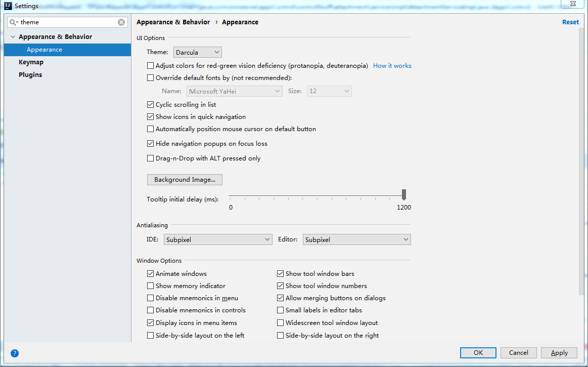Uncheck Cyclic scrolling in list
588x367 pixels.
point(150,104)
